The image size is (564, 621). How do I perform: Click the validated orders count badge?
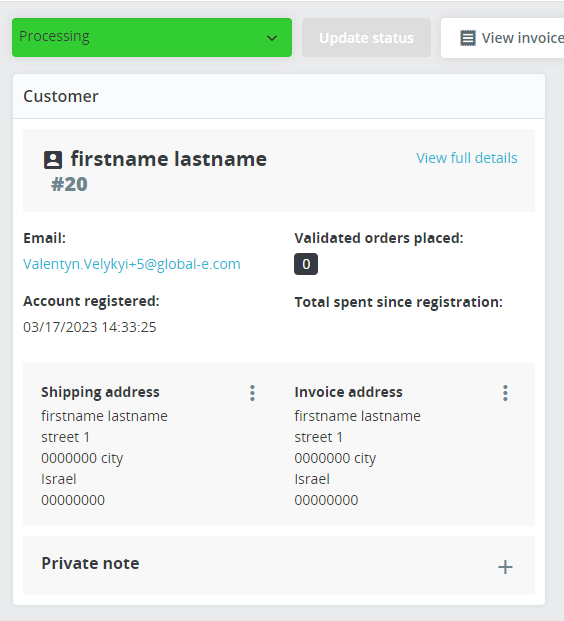coord(306,264)
